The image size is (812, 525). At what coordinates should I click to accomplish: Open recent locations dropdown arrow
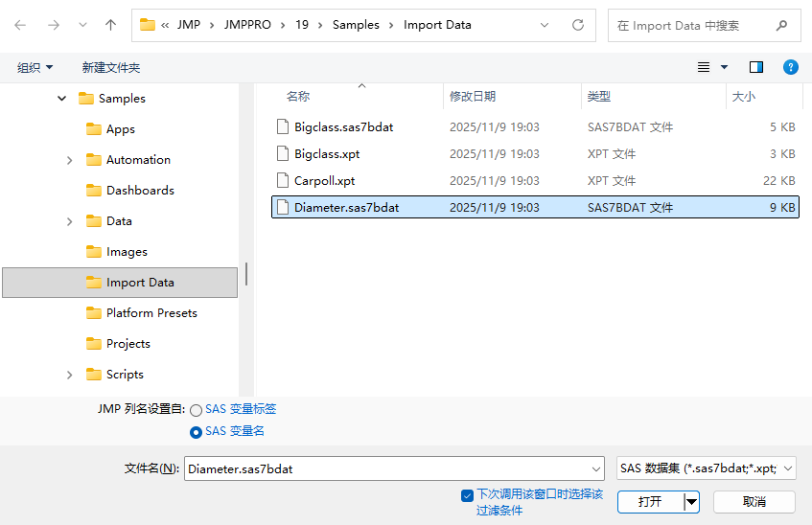[x=82, y=25]
